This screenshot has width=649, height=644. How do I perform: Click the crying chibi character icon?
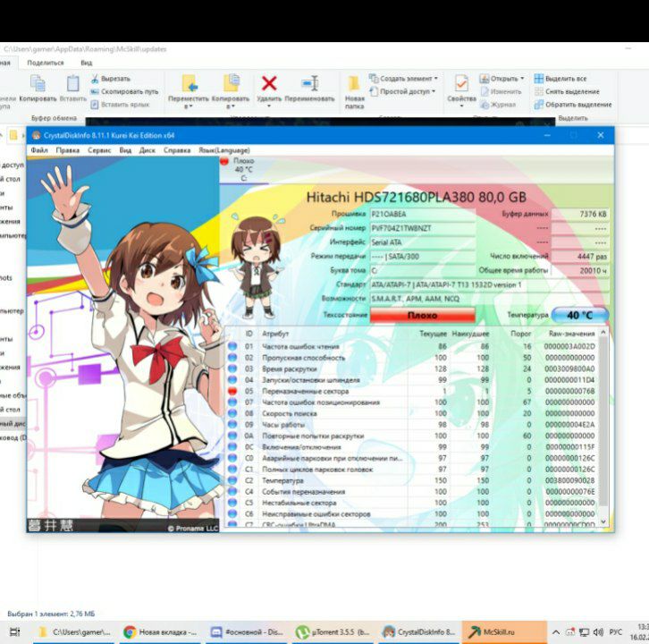pos(256,267)
